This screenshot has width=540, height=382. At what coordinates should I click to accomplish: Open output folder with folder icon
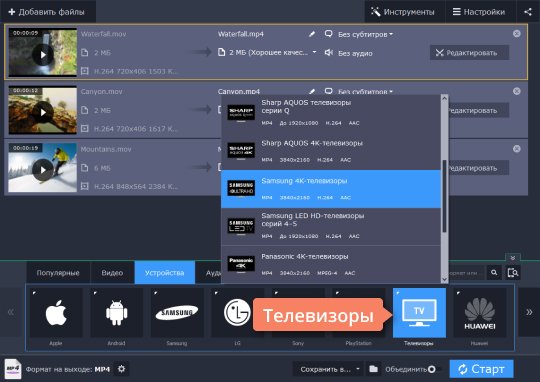click(x=374, y=369)
